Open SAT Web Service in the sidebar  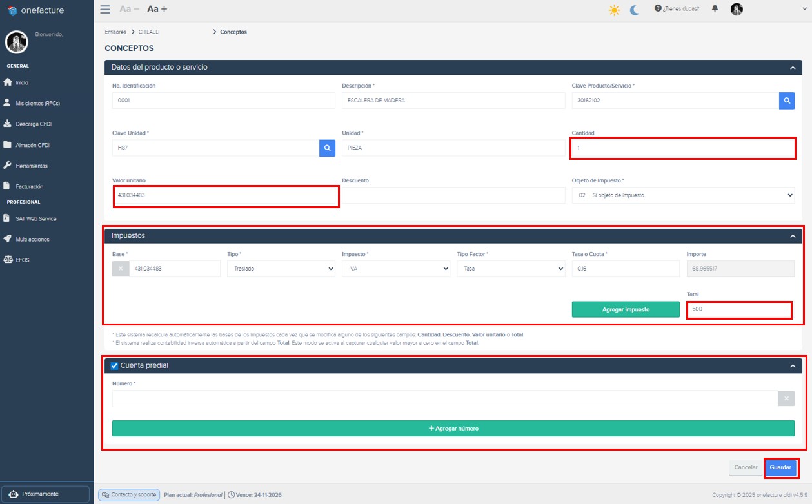coord(37,218)
